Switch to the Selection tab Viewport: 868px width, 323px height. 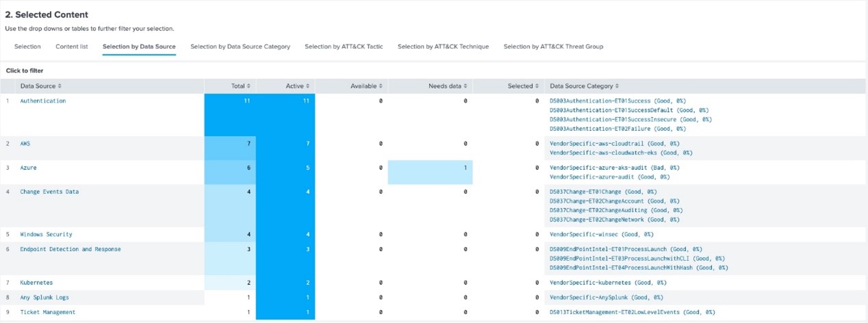click(27, 47)
